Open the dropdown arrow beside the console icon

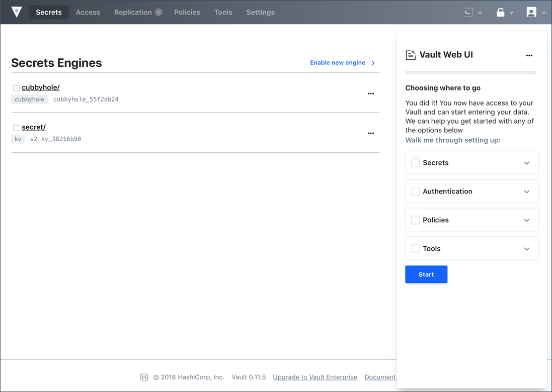(480, 13)
